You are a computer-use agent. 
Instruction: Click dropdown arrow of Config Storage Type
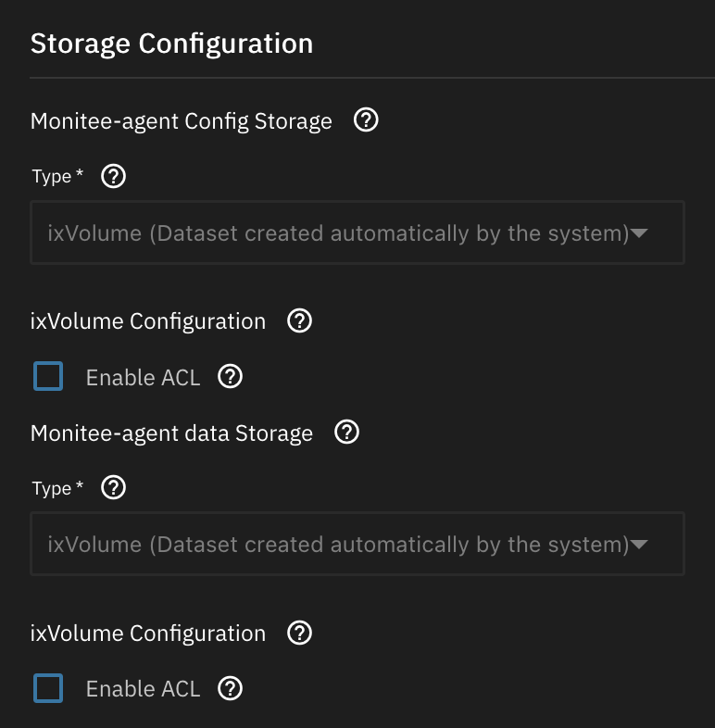pos(638,233)
